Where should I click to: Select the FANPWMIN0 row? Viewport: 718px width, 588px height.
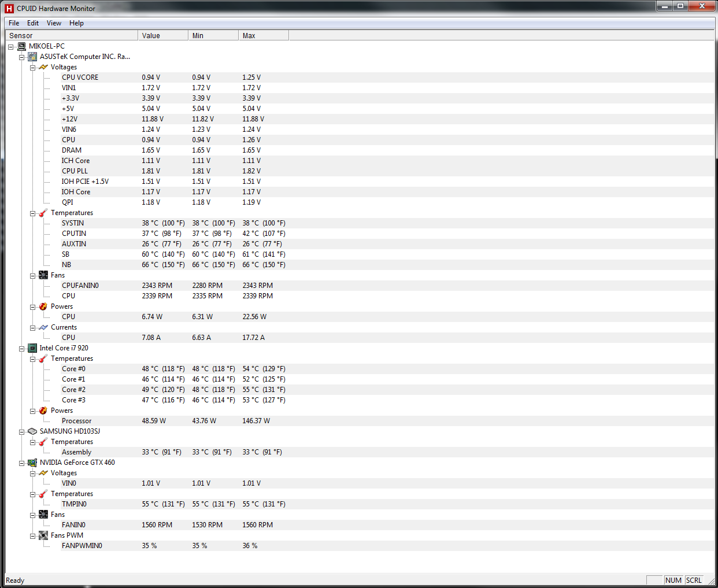coord(82,546)
